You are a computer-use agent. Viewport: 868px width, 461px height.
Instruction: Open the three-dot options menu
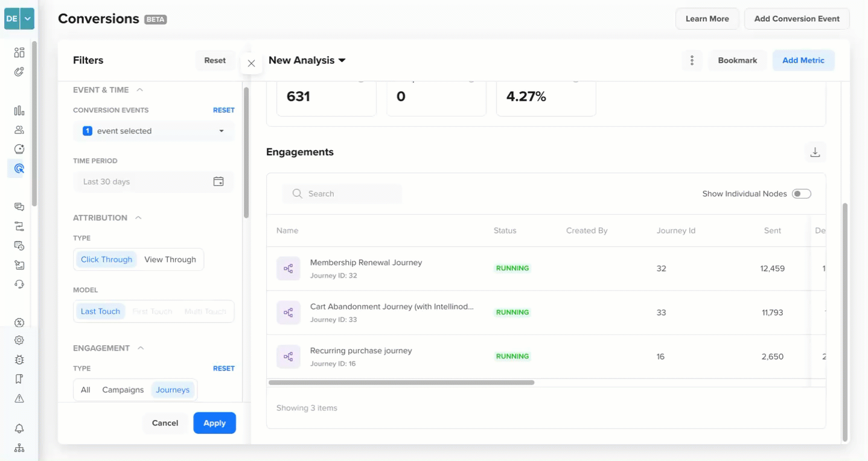tap(692, 60)
